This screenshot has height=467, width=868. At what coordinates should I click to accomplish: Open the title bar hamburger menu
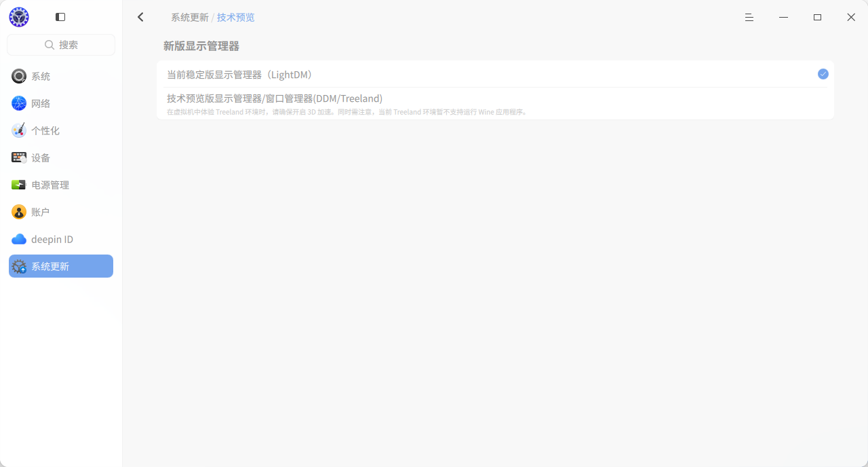(x=749, y=18)
